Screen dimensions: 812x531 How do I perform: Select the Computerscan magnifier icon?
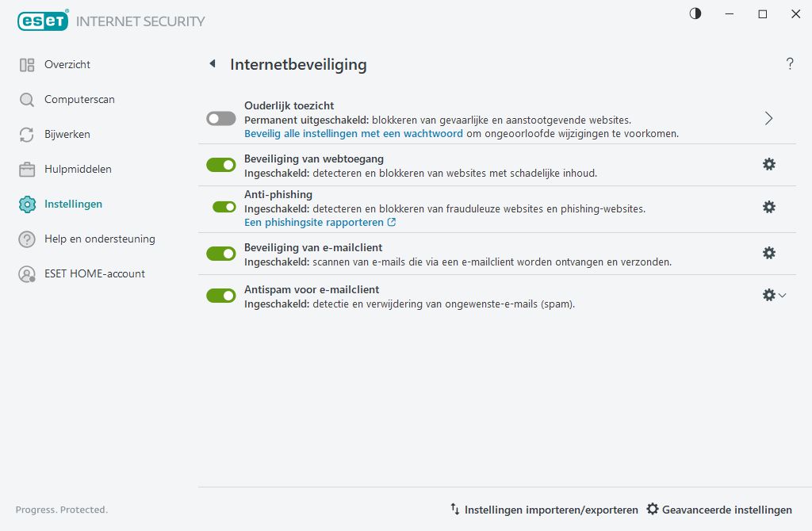pyautogui.click(x=25, y=100)
